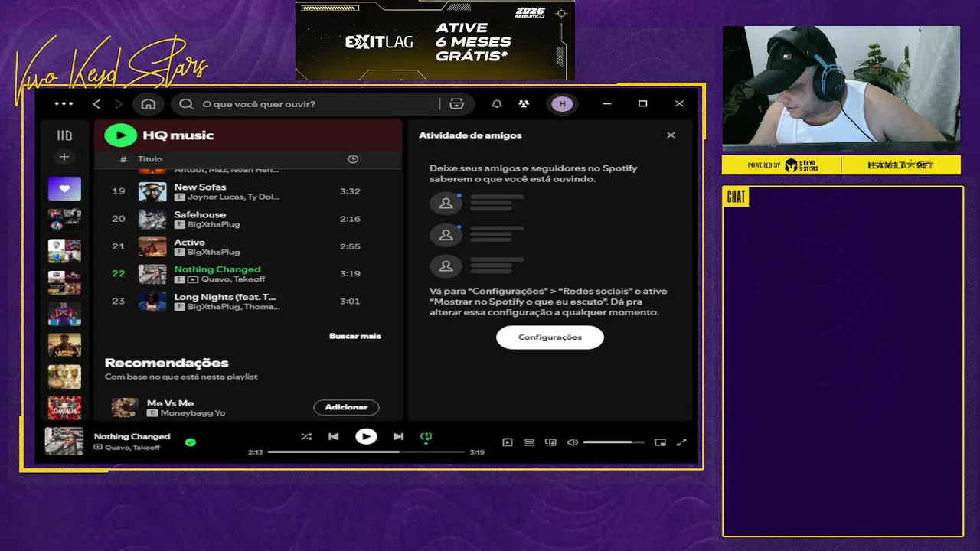Open the notifications bell

pyautogui.click(x=497, y=104)
